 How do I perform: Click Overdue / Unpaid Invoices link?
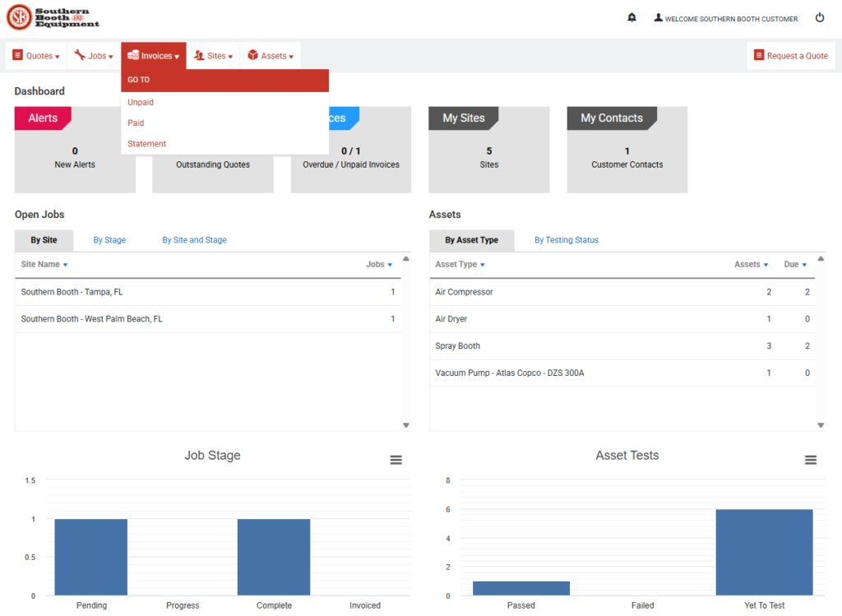tap(351, 164)
